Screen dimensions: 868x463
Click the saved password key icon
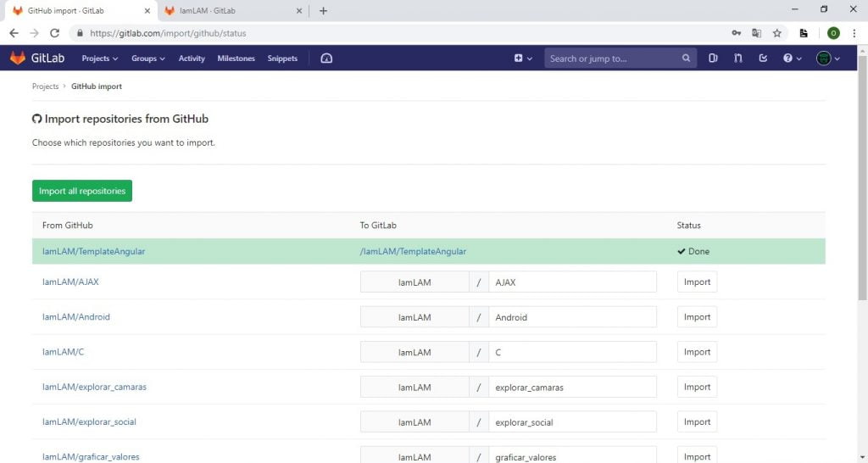pyautogui.click(x=737, y=33)
